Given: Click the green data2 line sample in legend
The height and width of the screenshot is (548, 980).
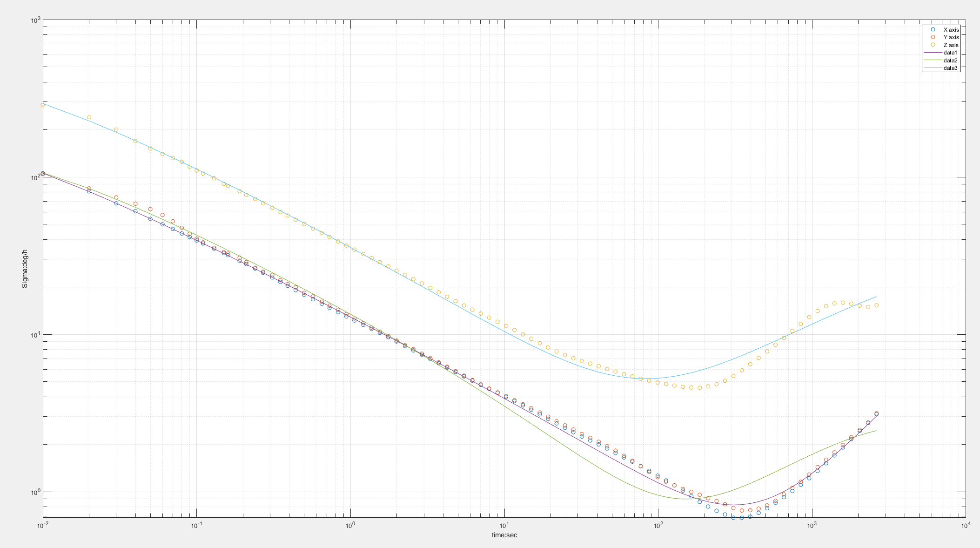Looking at the screenshot, I should pyautogui.click(x=933, y=61).
